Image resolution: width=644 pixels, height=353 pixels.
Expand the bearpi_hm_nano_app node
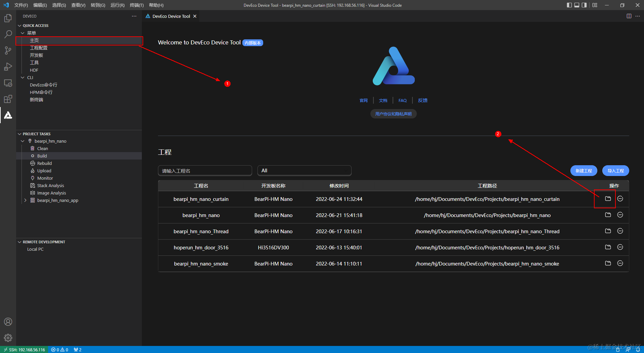25,200
